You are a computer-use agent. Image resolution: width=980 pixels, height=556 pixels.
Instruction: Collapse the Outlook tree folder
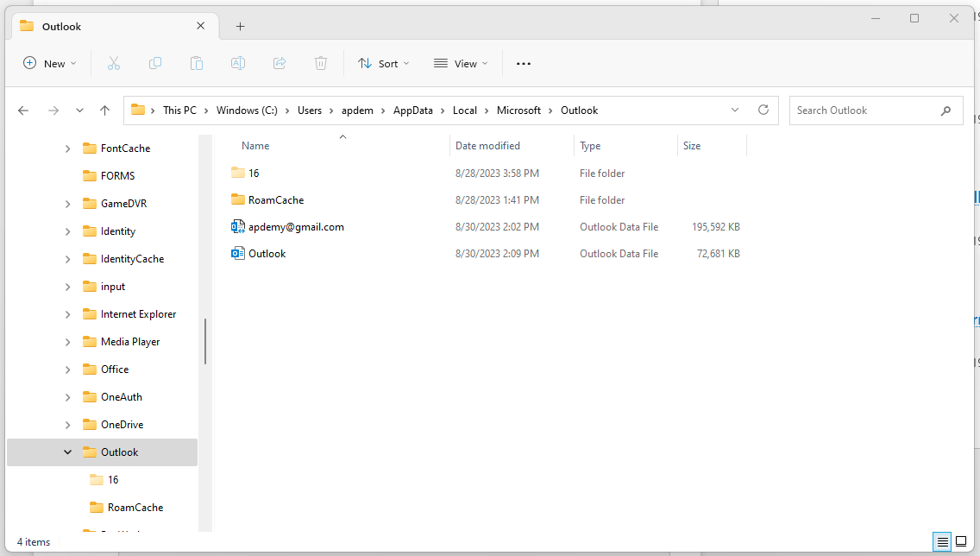(x=67, y=452)
